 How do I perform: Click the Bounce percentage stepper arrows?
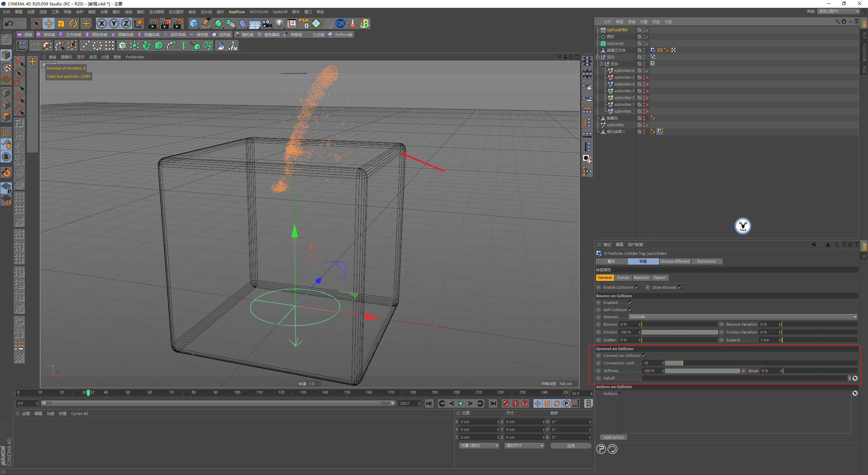click(639, 325)
